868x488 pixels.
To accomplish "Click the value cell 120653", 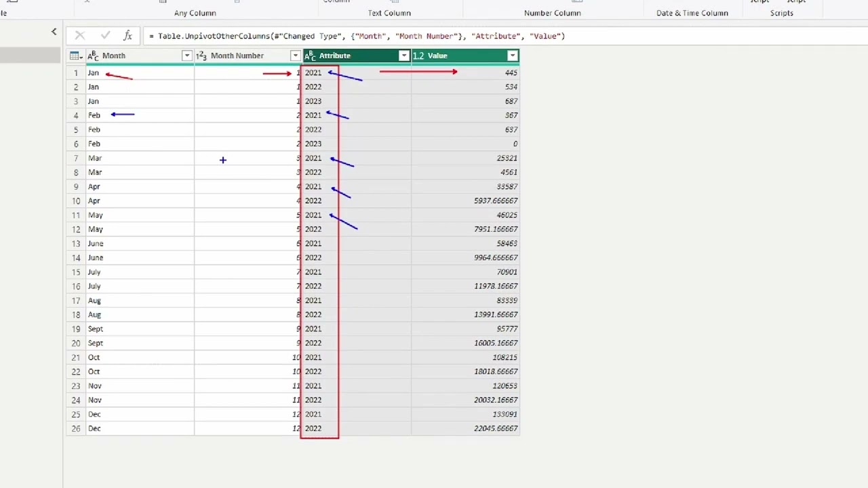I will pos(465,386).
